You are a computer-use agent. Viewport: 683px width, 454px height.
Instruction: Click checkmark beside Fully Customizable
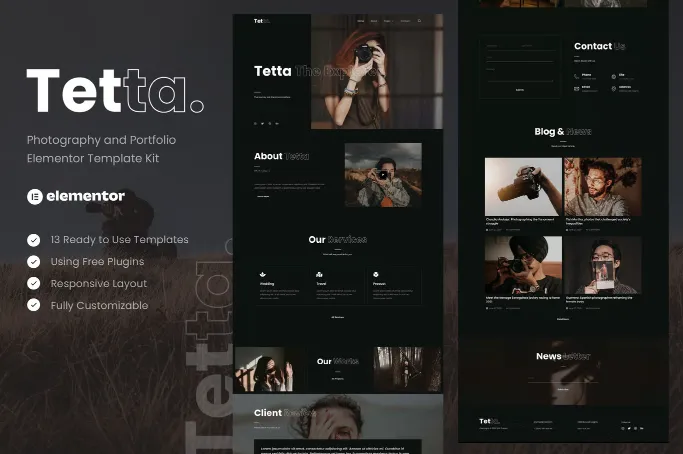point(34,306)
